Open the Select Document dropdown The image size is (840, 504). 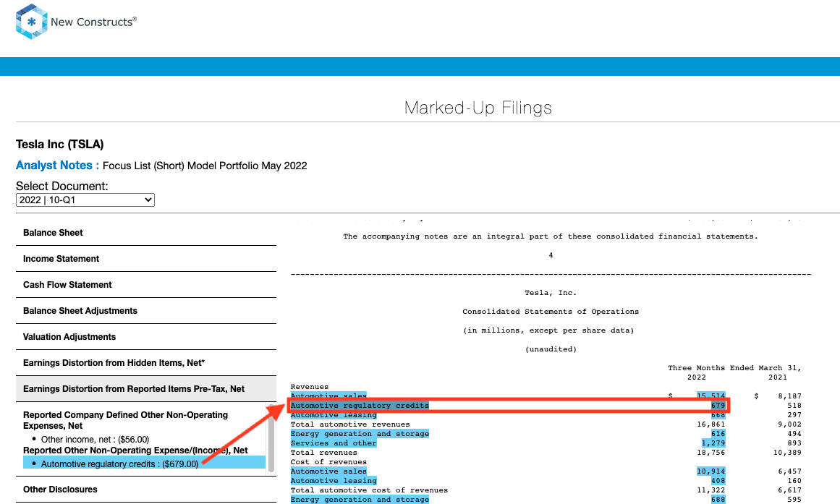point(85,200)
